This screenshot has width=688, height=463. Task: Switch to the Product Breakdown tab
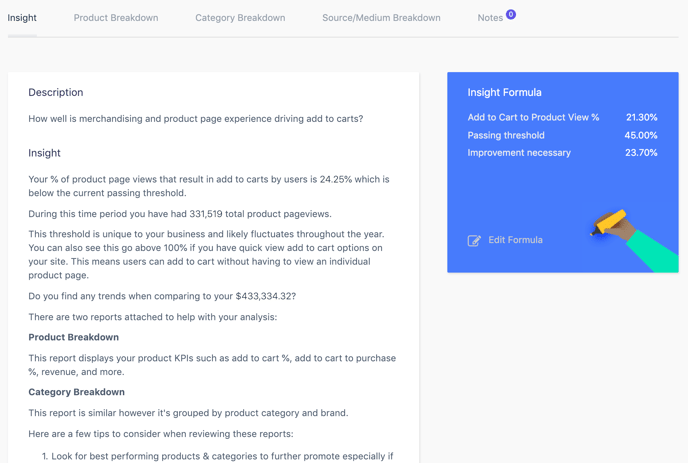[x=116, y=18]
